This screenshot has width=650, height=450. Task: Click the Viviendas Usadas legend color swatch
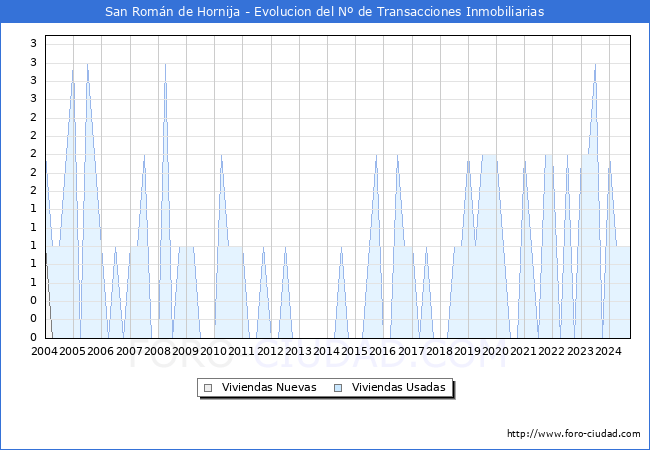[x=338, y=388]
